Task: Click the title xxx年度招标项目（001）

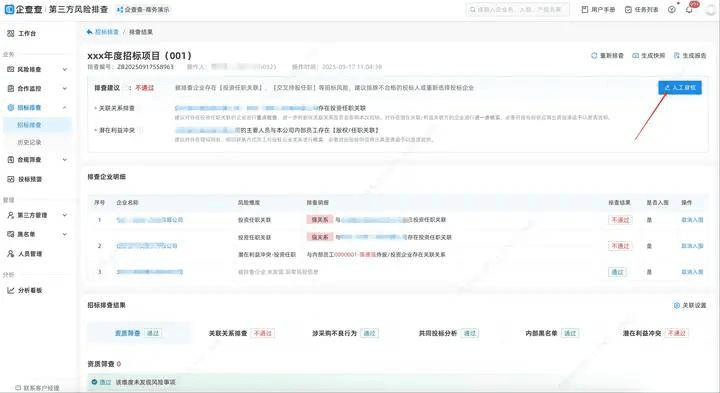Action: 140,56
